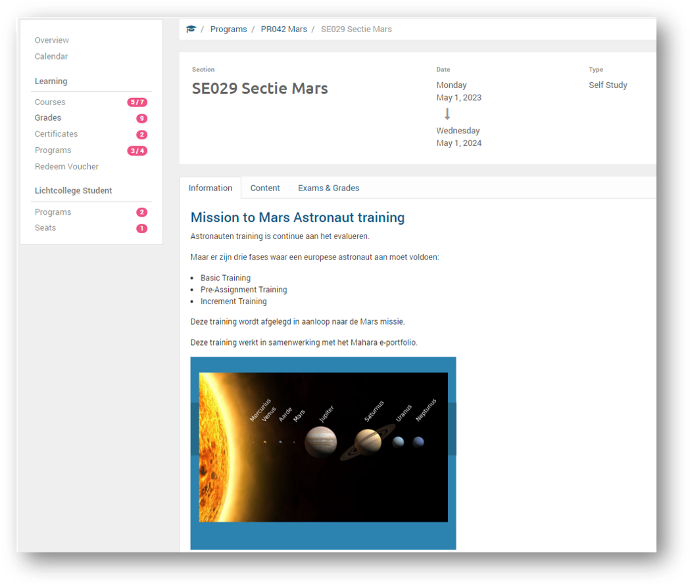Click the Courses 5/7 badge
Screen dimensions: 690x586
pos(137,102)
